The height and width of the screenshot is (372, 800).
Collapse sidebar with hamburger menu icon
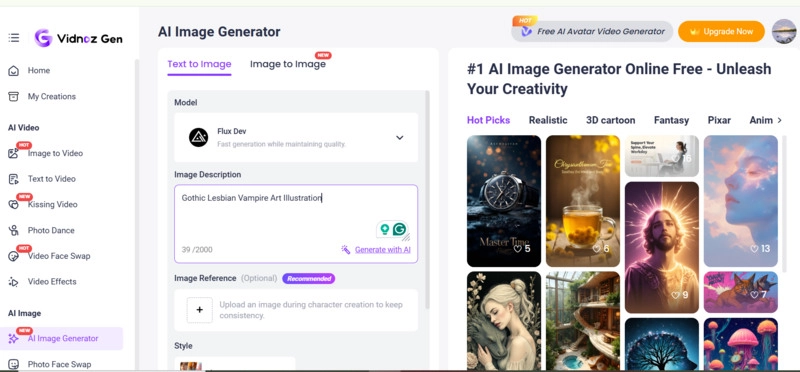14,38
